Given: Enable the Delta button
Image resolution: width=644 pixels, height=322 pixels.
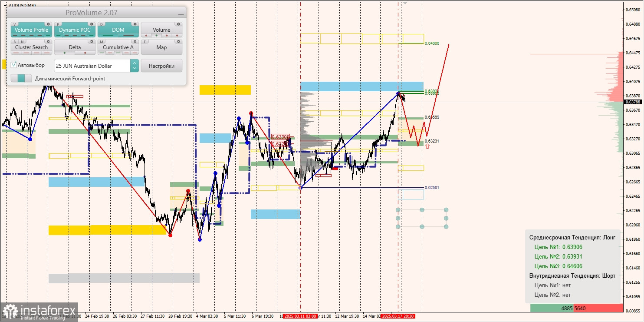Looking at the screenshot, I should [75, 47].
